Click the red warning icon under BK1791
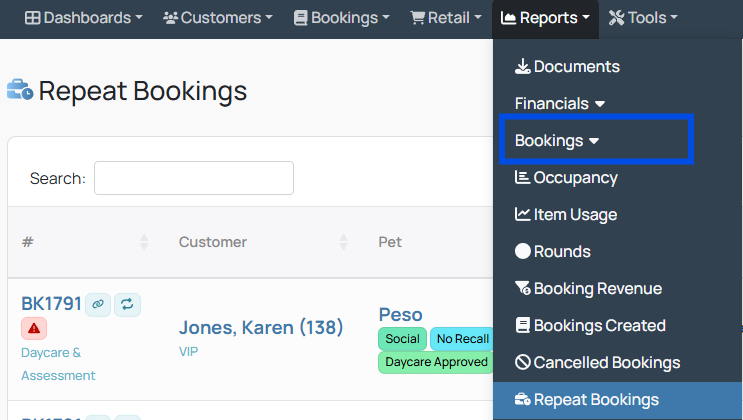 34,328
